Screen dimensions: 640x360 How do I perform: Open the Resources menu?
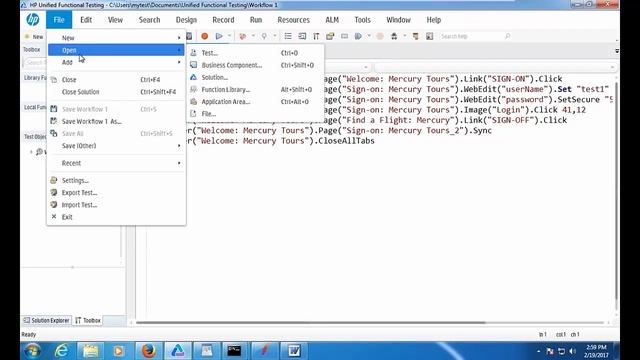pyautogui.click(x=293, y=20)
